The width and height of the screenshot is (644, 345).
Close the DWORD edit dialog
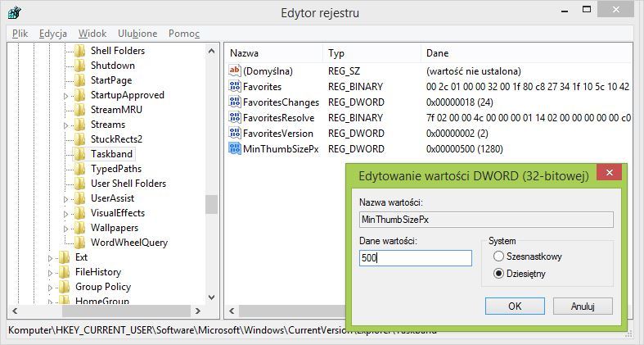[610, 173]
